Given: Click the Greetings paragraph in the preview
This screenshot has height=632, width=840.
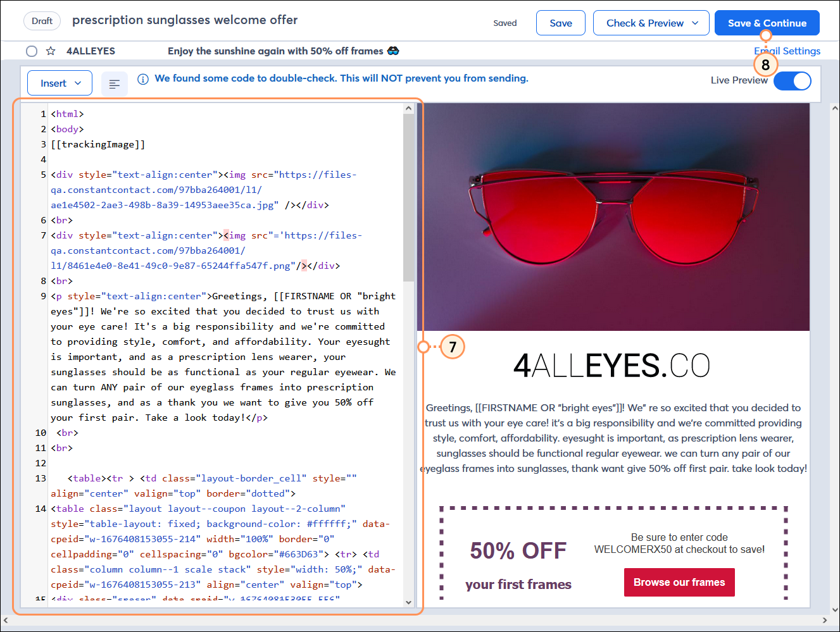Looking at the screenshot, I should pos(613,438).
